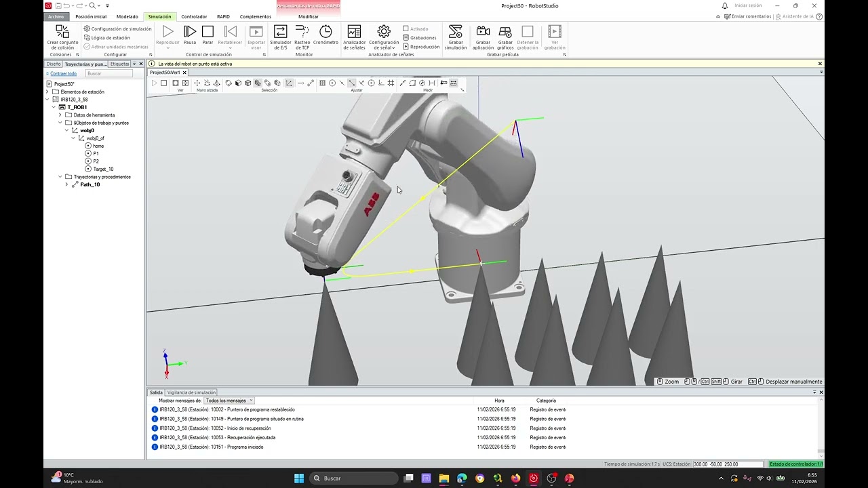Click the view-all icon in Ver group
Screen dimensions: 868x488
click(176, 83)
